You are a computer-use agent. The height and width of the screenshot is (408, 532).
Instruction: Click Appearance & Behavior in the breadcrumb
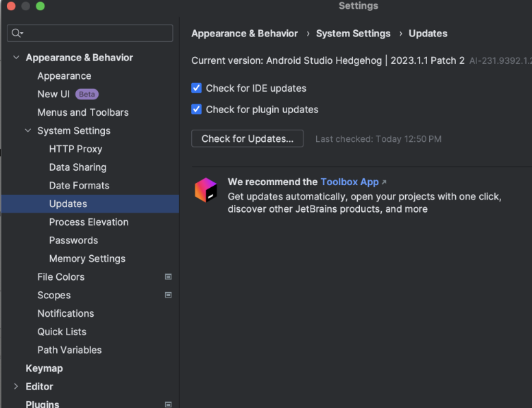coord(245,34)
